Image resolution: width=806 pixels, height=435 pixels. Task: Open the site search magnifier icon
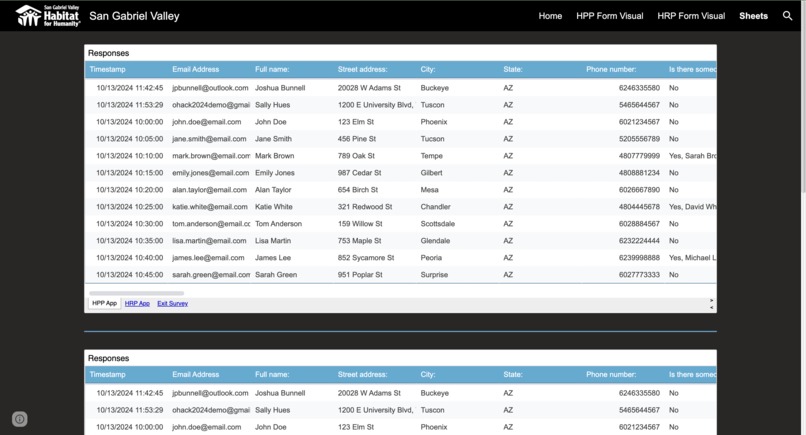click(x=787, y=16)
